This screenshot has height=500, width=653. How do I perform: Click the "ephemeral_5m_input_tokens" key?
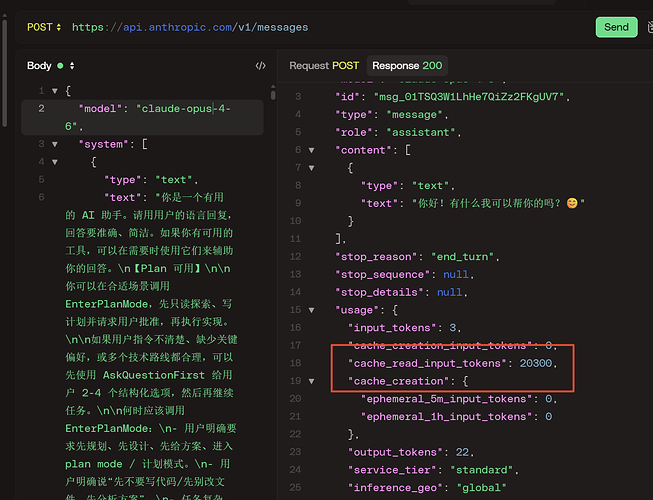tap(446, 399)
